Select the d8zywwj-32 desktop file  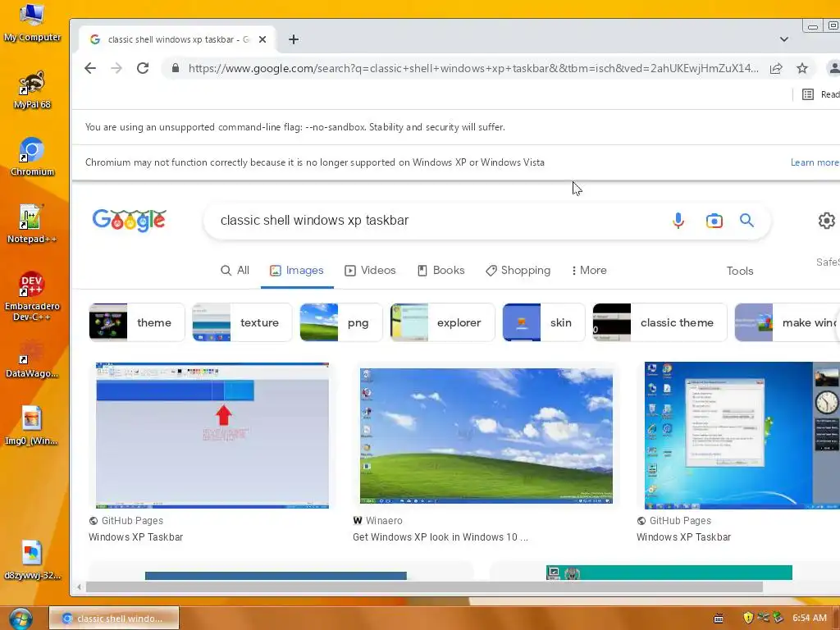pyautogui.click(x=32, y=560)
